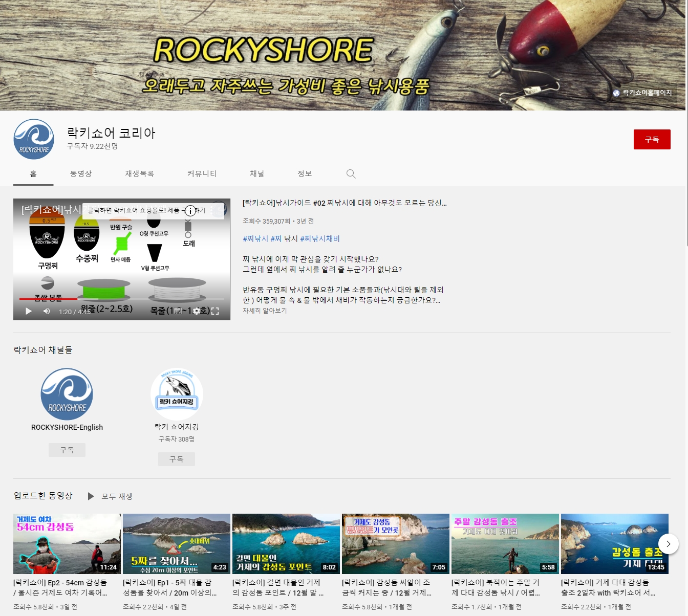Click the info card icon on video
The height and width of the screenshot is (616, 688).
tap(190, 210)
